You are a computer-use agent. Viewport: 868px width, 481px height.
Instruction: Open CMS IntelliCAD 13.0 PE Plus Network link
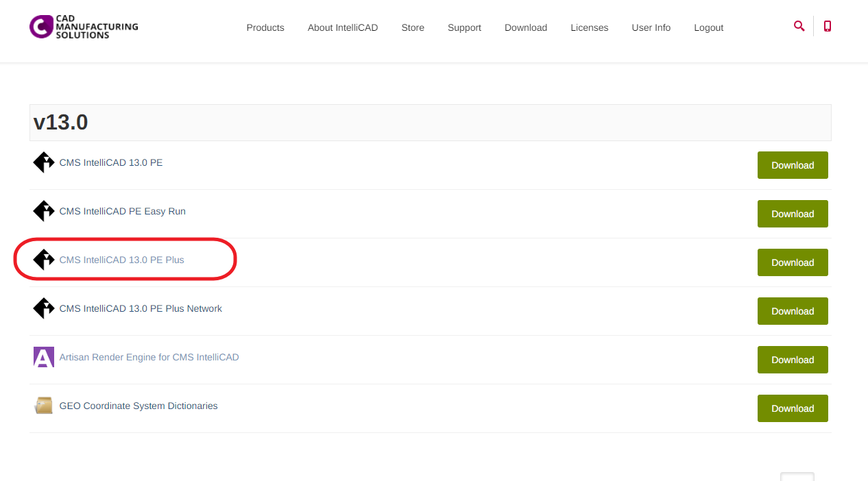pyautogui.click(x=141, y=308)
